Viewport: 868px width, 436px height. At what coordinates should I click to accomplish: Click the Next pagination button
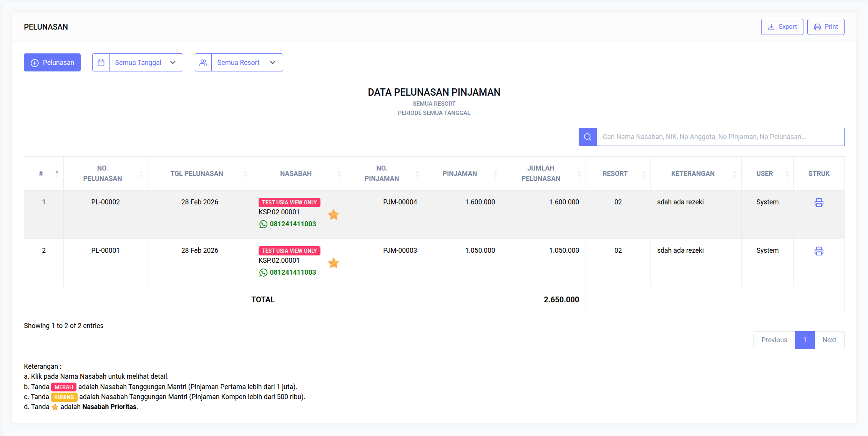829,340
